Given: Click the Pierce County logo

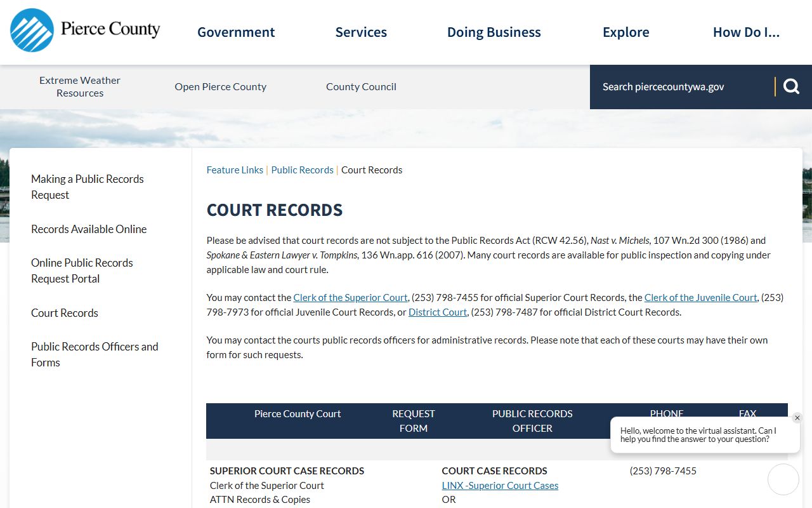Looking at the screenshot, I should coord(85,30).
